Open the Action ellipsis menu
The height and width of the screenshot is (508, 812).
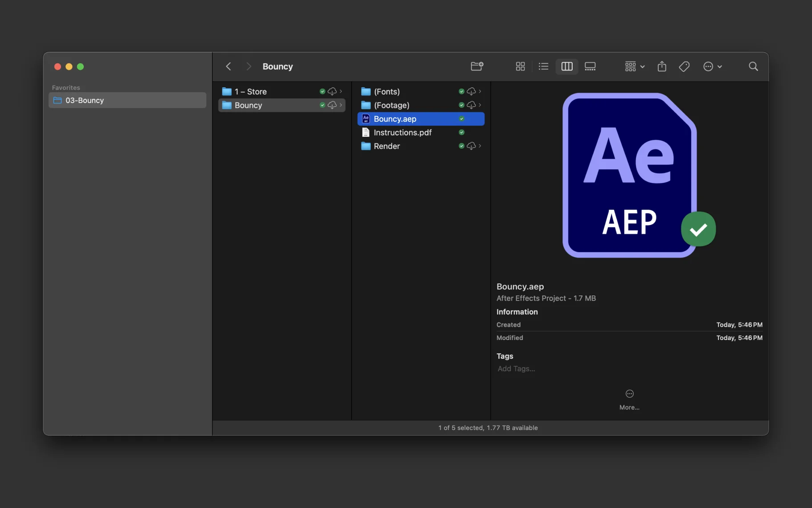pyautogui.click(x=712, y=66)
